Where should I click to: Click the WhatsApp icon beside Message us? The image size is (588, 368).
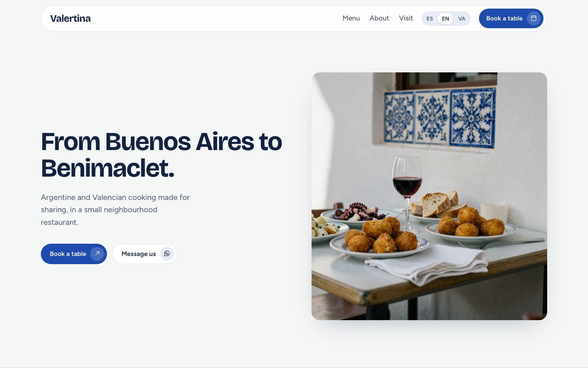(167, 254)
